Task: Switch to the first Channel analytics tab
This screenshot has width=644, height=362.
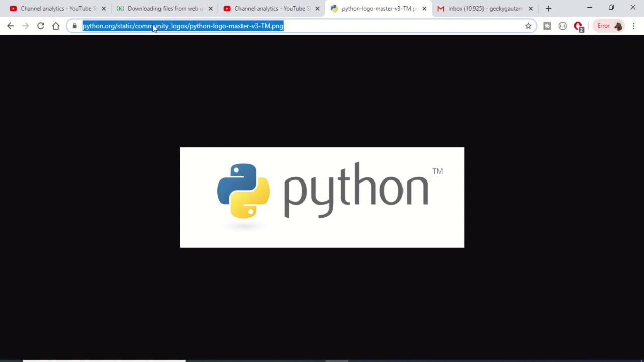Action: (54, 8)
